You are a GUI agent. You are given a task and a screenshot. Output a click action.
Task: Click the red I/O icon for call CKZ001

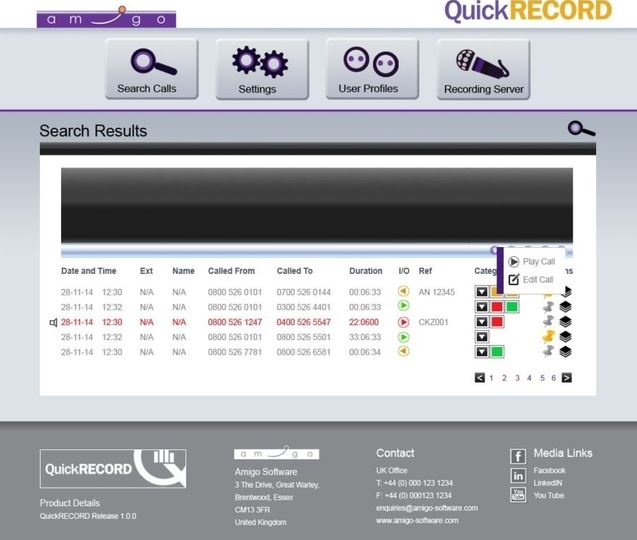(403, 322)
